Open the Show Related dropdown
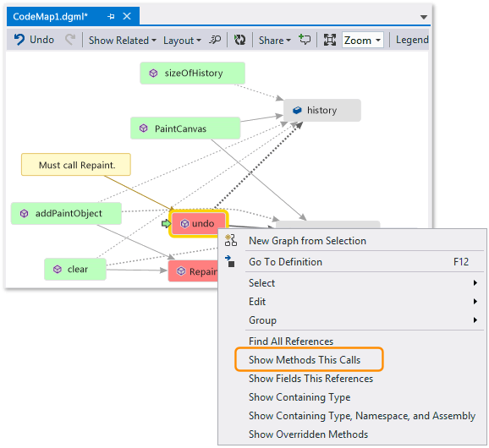 (122, 41)
